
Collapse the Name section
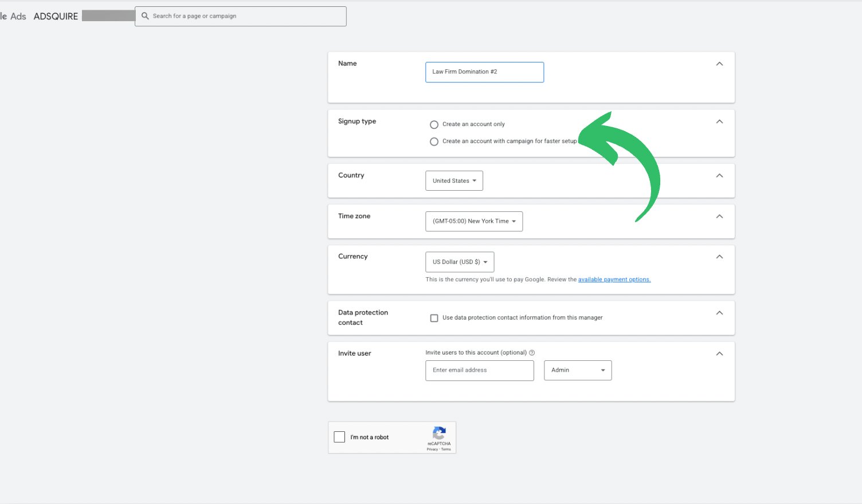click(x=719, y=64)
